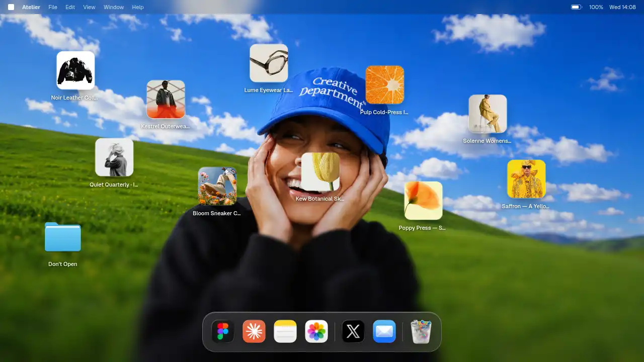The height and width of the screenshot is (362, 644).
Task: Select the Quiet Quarterly desktop file
Action: point(114,163)
